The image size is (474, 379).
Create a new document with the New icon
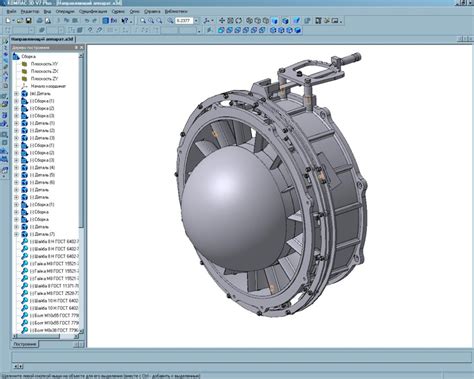8,21
